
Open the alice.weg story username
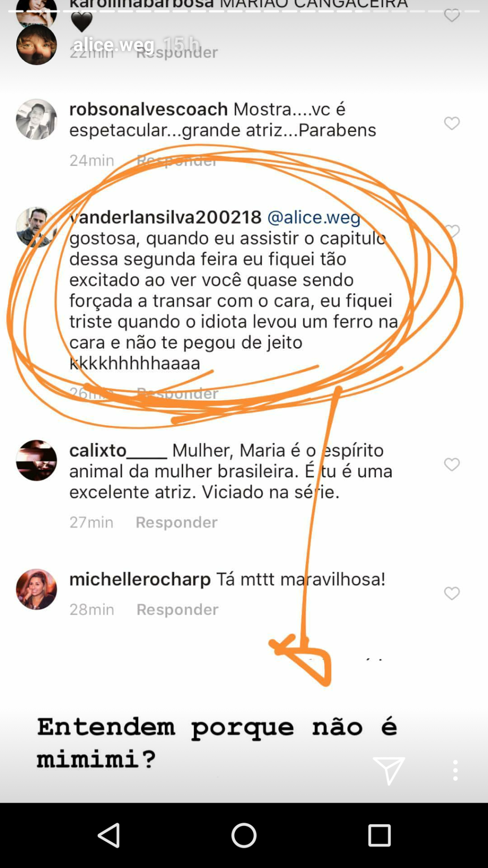tap(114, 44)
